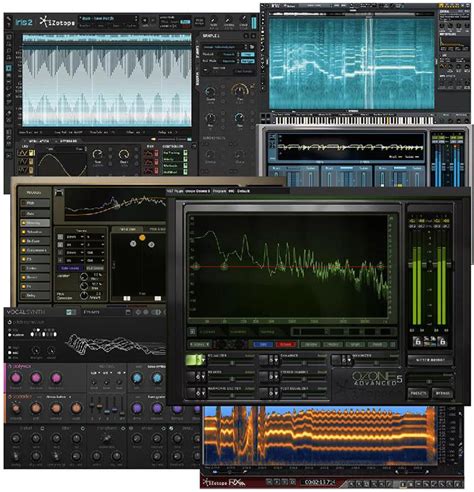Toggle the Vocoder power icon in VocalSynth
This screenshot has height=492, width=474.
(10, 397)
